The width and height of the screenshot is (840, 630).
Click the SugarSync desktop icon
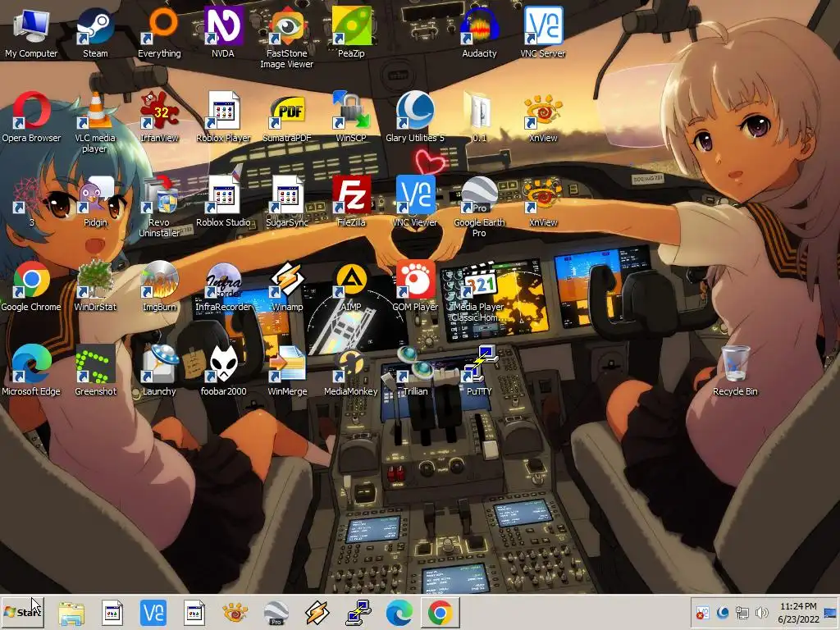click(286, 202)
